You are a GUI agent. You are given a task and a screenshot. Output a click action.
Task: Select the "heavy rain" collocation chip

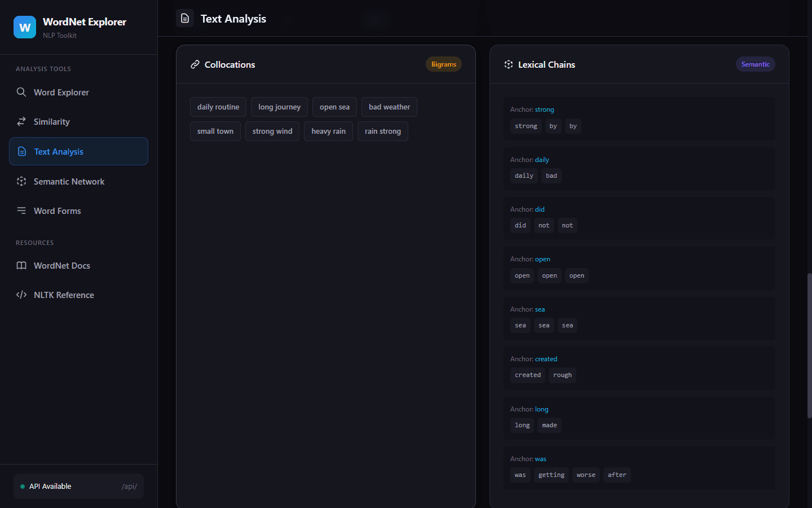click(328, 131)
